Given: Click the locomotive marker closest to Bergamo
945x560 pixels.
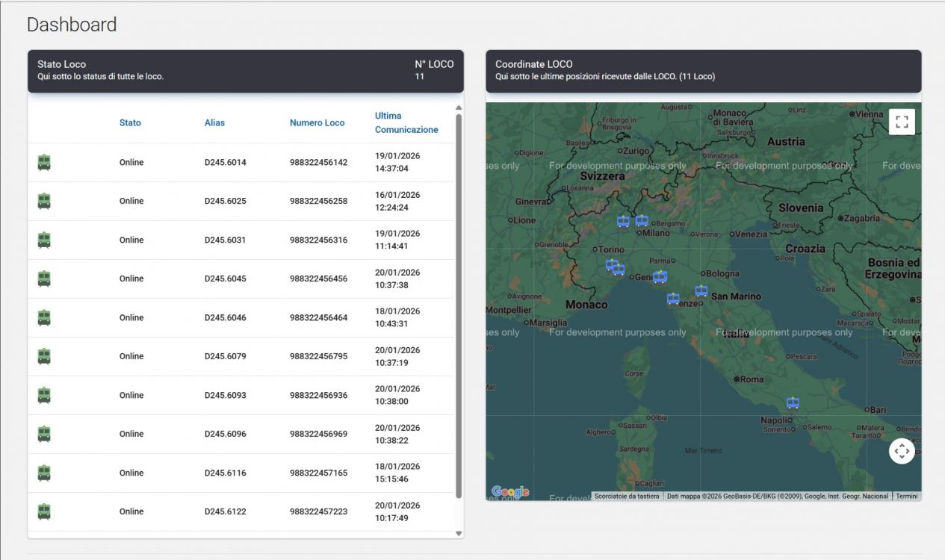Looking at the screenshot, I should [x=642, y=220].
